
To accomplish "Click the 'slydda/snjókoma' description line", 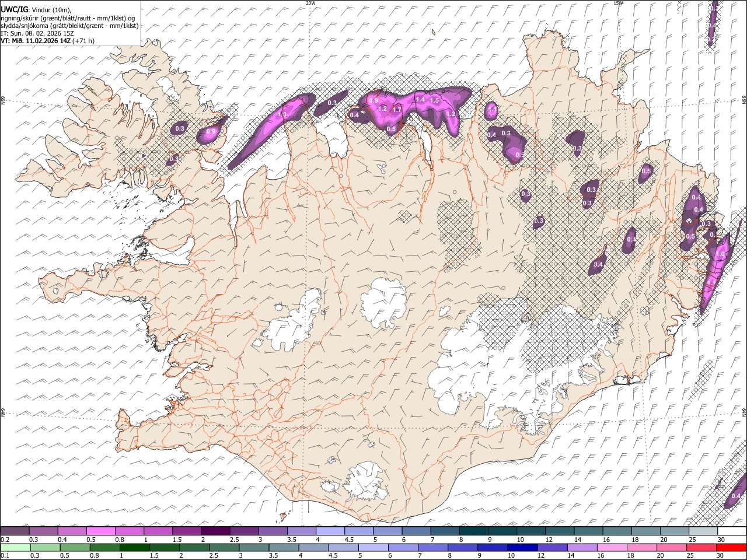I will click(x=70, y=26).
